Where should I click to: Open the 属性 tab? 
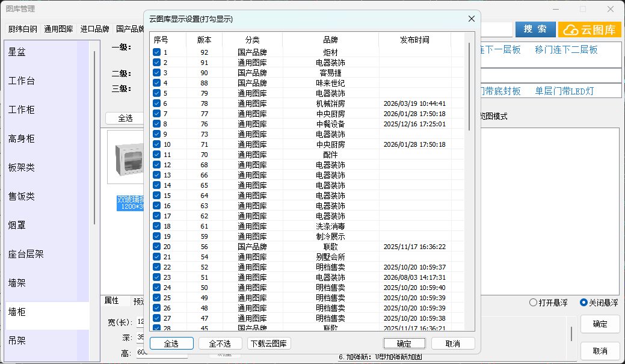coord(112,301)
